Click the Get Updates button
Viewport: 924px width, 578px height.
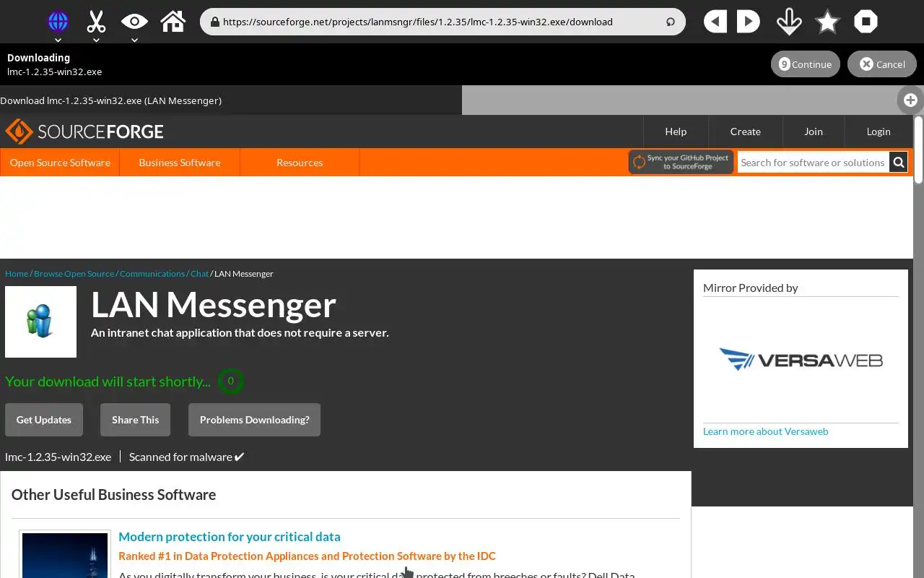pos(44,420)
